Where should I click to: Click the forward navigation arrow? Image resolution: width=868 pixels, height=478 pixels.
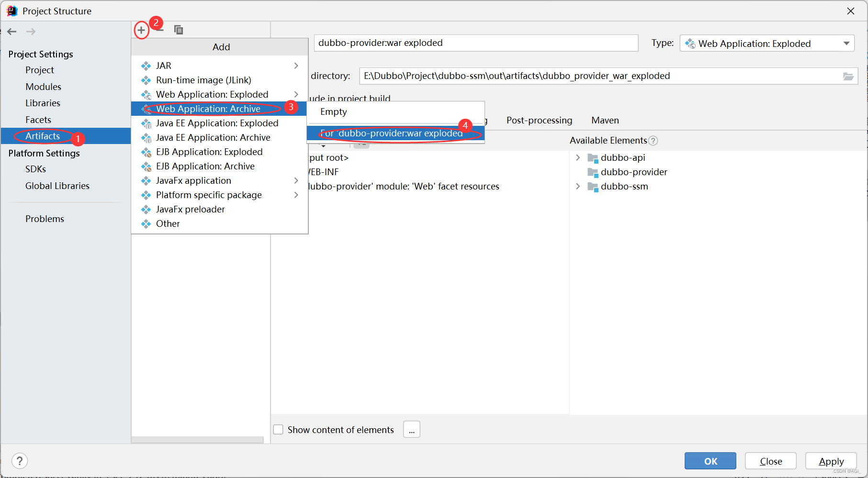click(31, 32)
